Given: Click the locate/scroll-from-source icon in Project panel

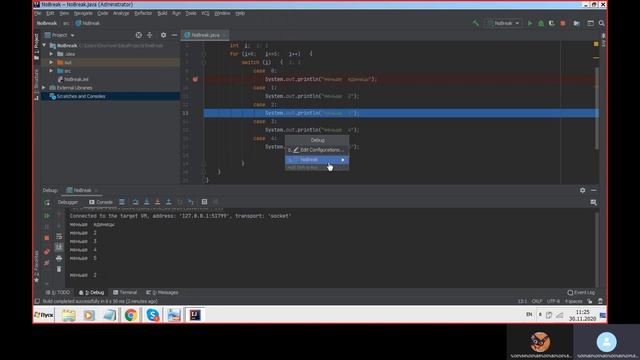Looking at the screenshot, I should (x=139, y=35).
